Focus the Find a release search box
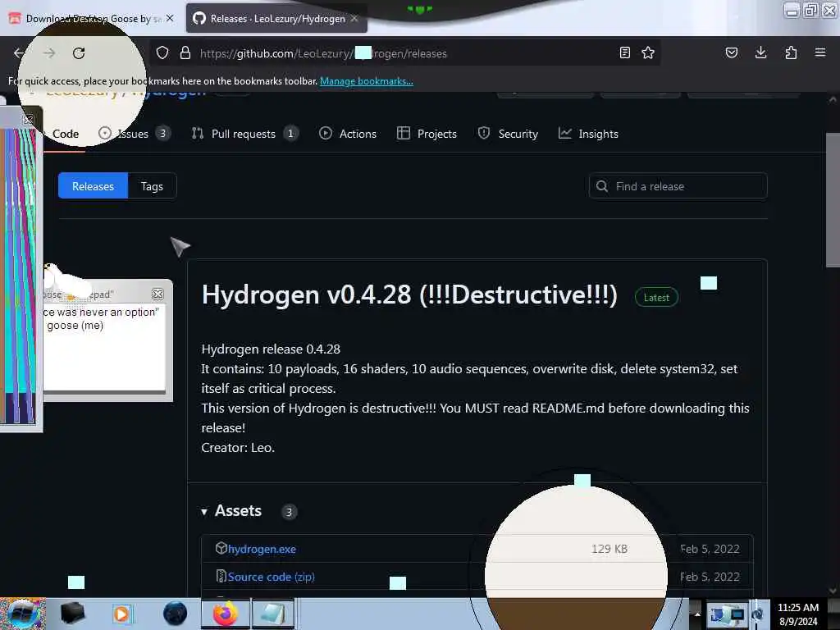The width and height of the screenshot is (840, 630). pos(678,186)
